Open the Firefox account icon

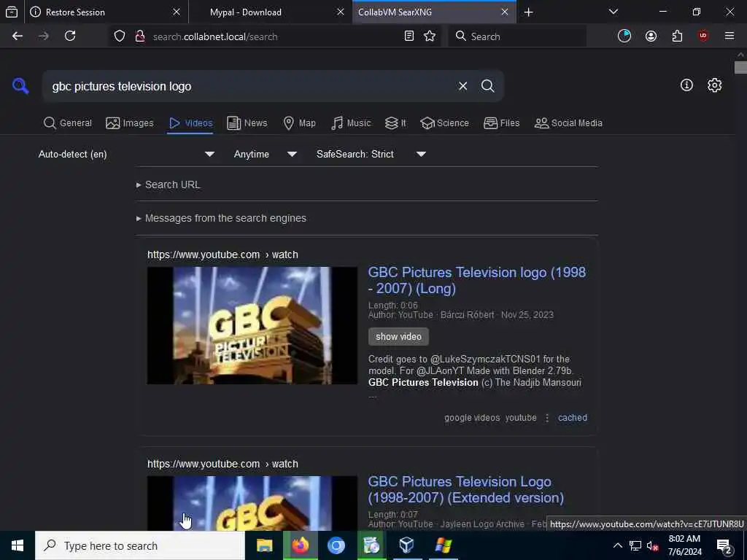(x=651, y=36)
